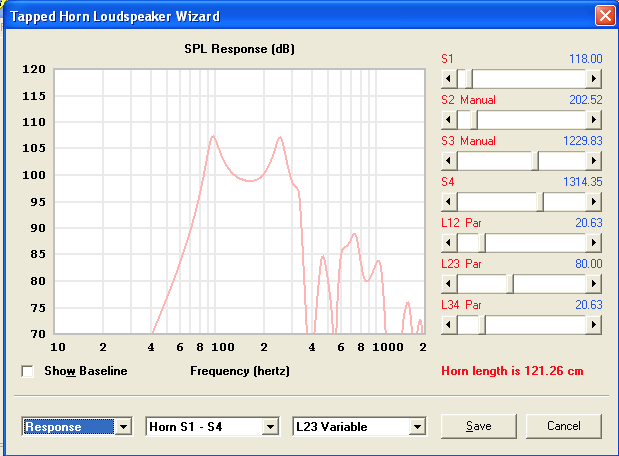The width and height of the screenshot is (619, 456).
Task: Click the right arrow of S3 Manual scrollbar
Action: pos(593,161)
